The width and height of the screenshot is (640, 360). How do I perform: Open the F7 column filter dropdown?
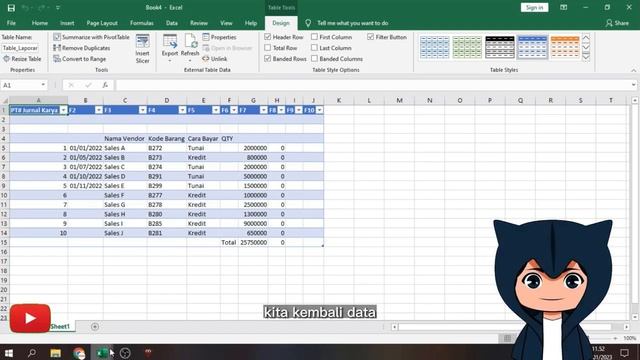[x=264, y=110]
